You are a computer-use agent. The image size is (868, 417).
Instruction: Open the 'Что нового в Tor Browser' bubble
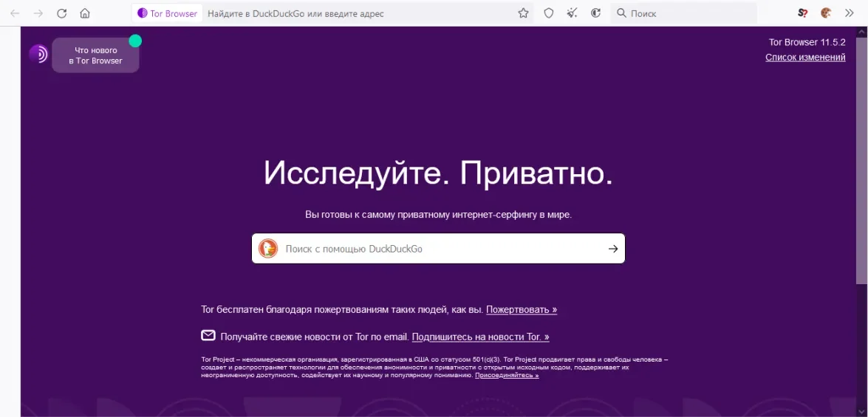(x=95, y=55)
